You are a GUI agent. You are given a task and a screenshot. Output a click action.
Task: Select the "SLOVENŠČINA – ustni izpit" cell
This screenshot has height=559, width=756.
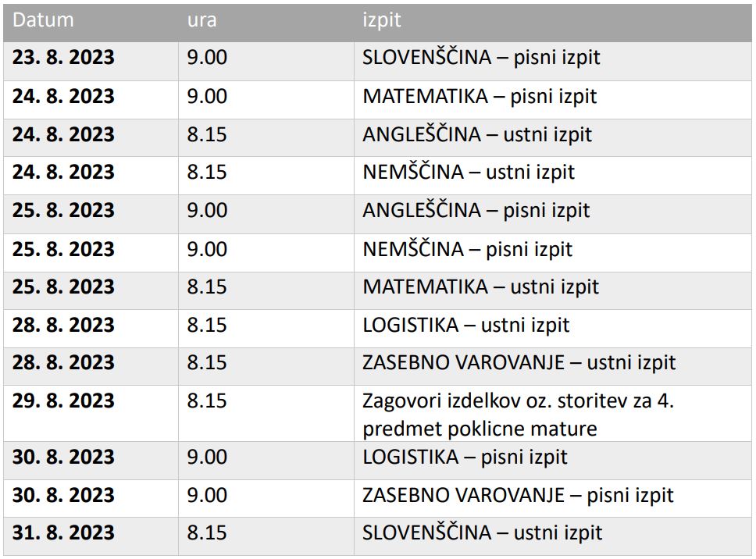click(483, 532)
